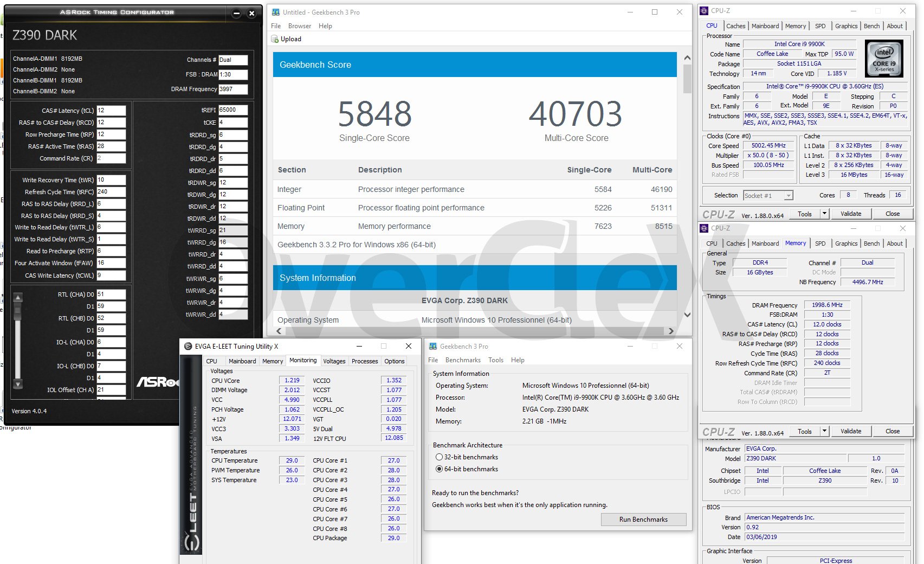Viewport: 924px width, 564px height.
Task: Open the Processes tab in EVGA E-LEET
Action: coord(365,361)
